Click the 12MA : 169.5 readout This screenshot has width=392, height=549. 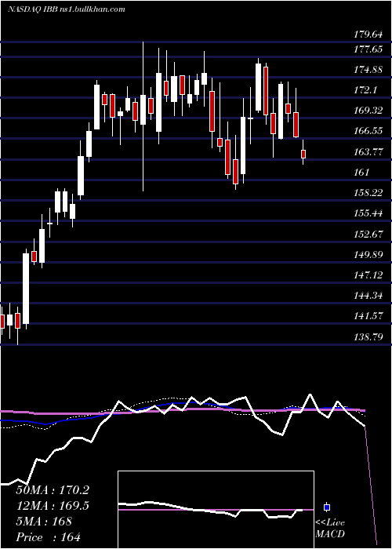pyautogui.click(x=53, y=506)
